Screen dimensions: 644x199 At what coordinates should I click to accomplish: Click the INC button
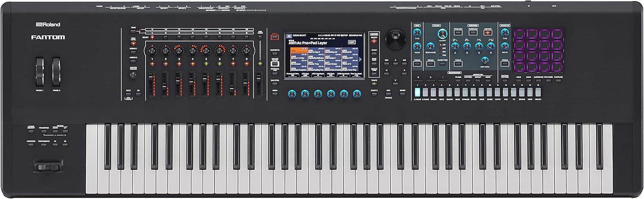tap(404, 64)
